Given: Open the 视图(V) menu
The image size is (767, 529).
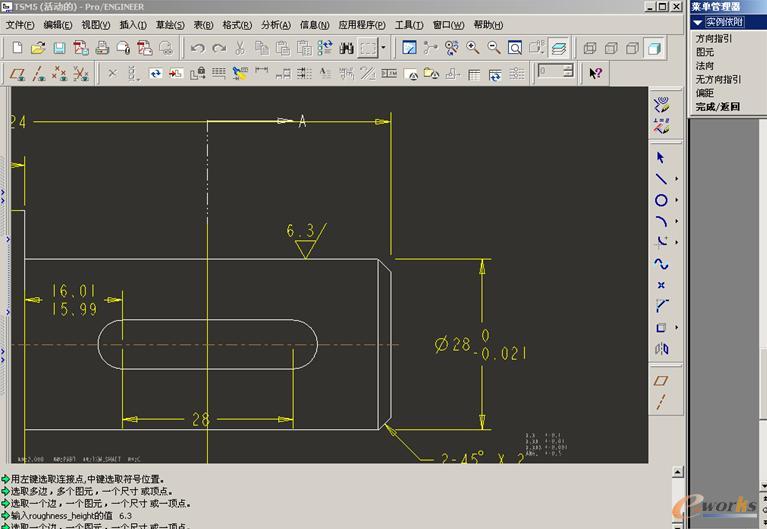Looking at the screenshot, I should click(96, 25).
